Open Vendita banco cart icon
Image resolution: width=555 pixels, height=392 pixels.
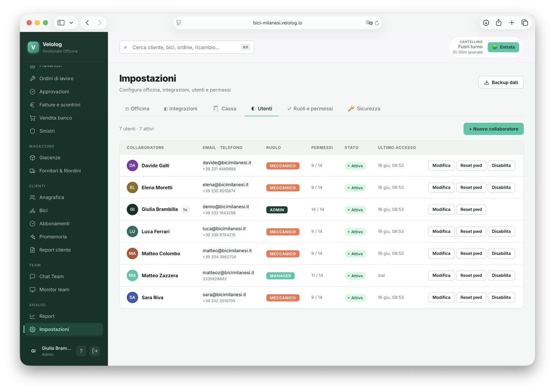33,118
